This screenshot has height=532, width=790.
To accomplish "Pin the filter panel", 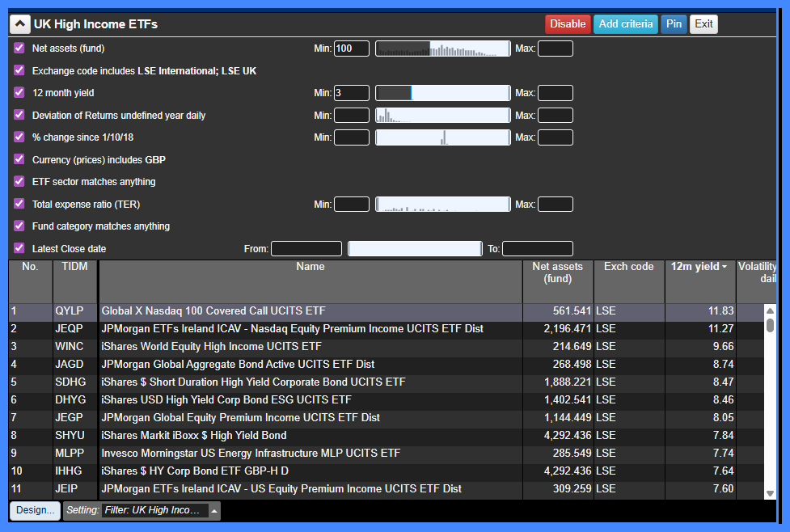I will coord(674,24).
